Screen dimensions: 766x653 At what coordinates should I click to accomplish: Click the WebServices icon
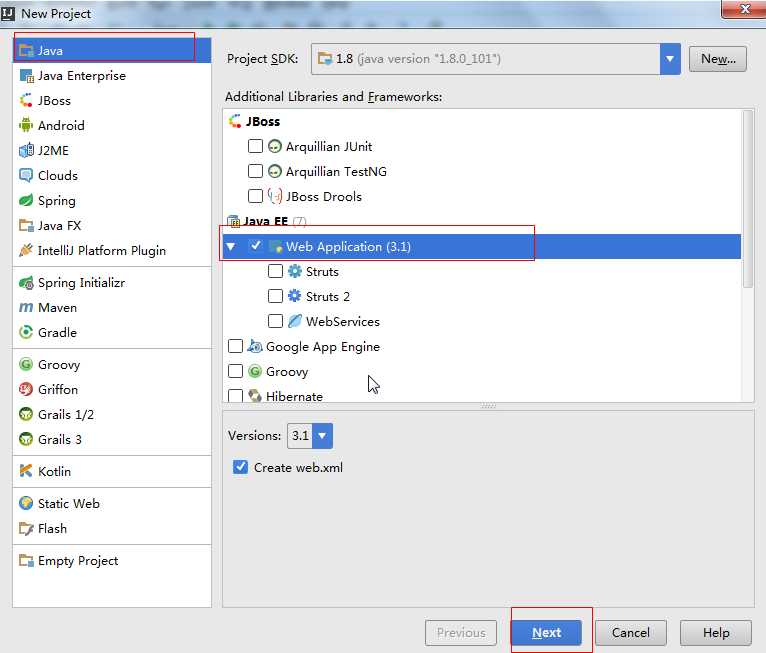(295, 321)
